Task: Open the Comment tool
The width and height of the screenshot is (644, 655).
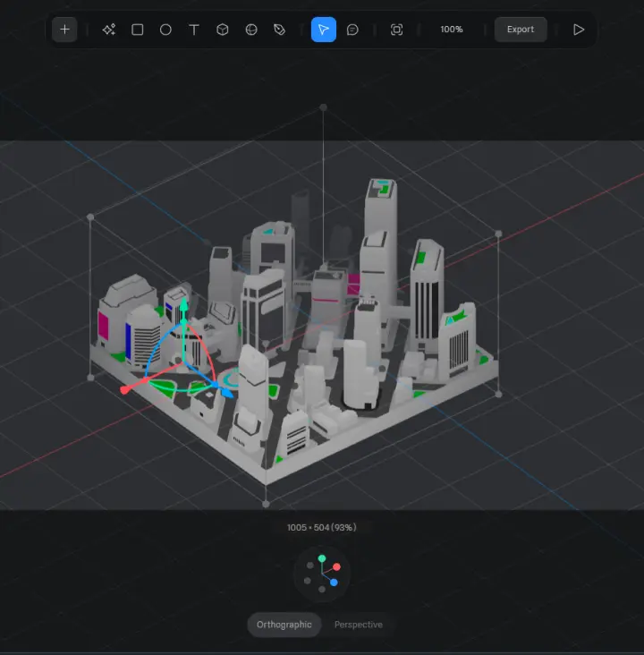Action: point(352,30)
